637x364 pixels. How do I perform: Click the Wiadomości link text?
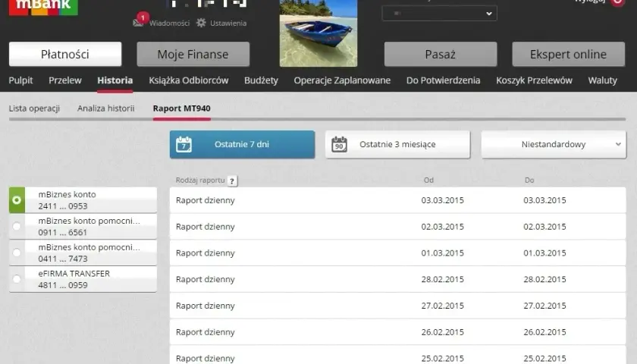[x=169, y=24]
